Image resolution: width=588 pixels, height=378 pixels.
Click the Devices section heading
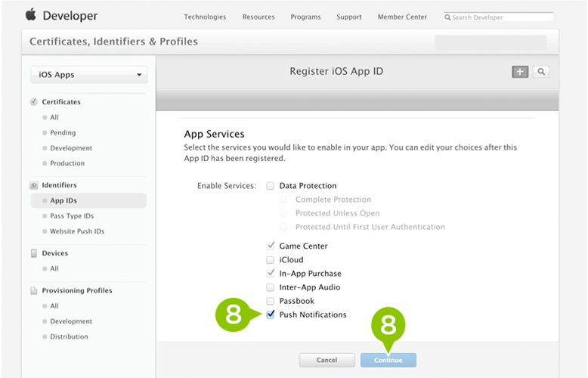[55, 253]
